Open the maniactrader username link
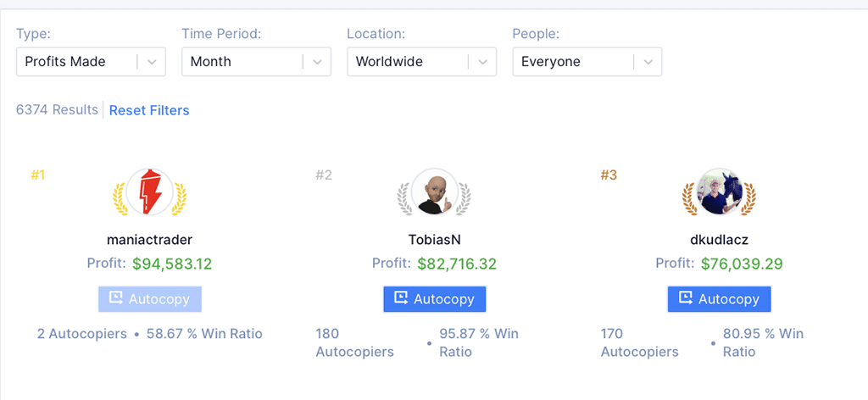Viewport: 868px width, 400px height. coord(149,240)
